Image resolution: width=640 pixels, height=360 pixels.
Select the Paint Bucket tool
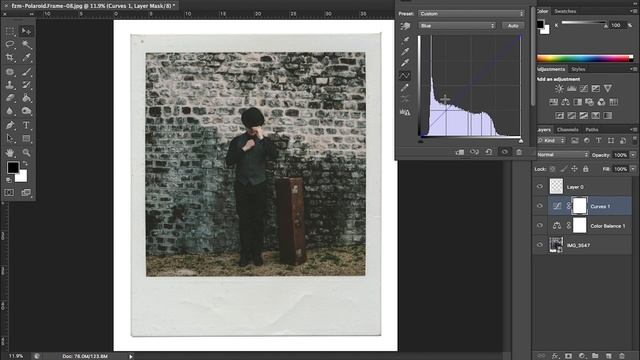pos(26,98)
